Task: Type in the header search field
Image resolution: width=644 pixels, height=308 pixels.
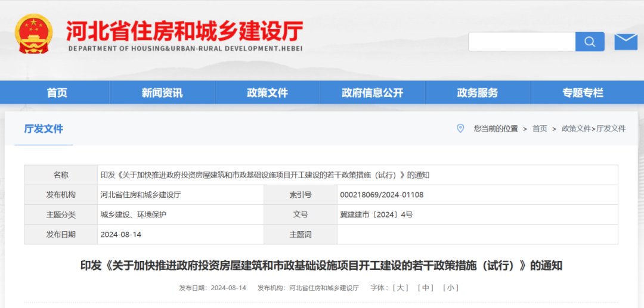Action: click(x=522, y=42)
